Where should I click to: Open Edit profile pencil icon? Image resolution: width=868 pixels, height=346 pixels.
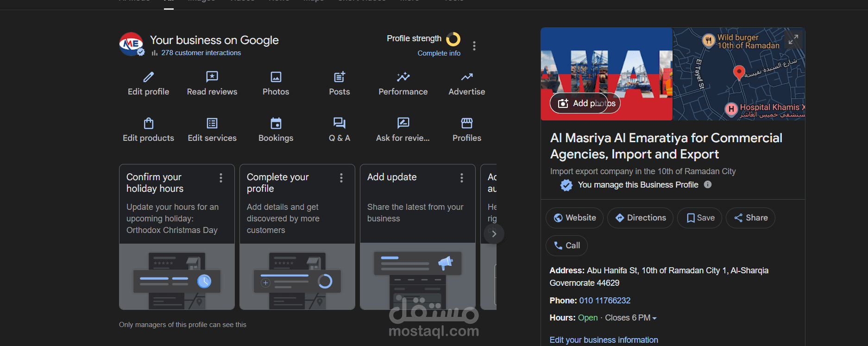pos(148,77)
